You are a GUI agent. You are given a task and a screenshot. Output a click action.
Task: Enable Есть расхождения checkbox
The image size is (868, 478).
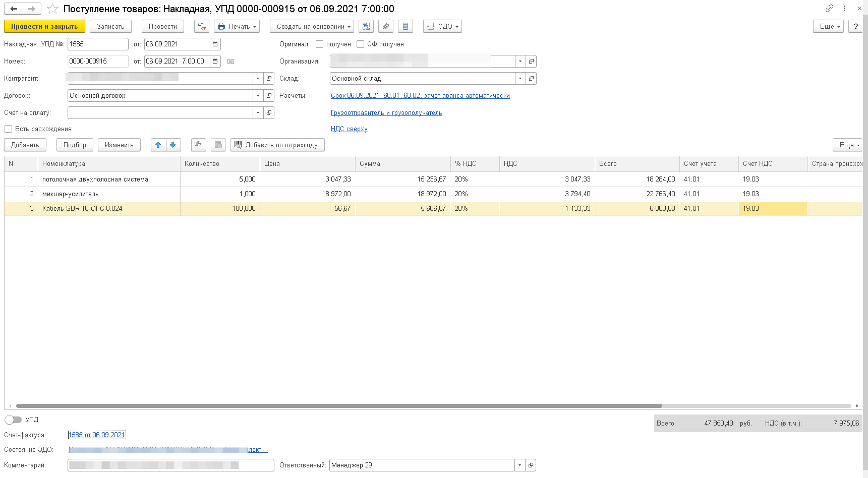[8, 129]
